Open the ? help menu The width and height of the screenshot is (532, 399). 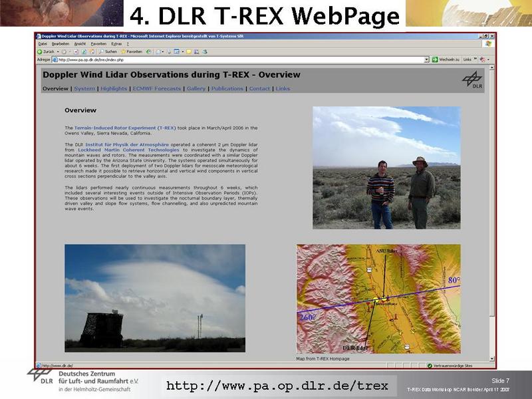pyautogui.click(x=128, y=44)
